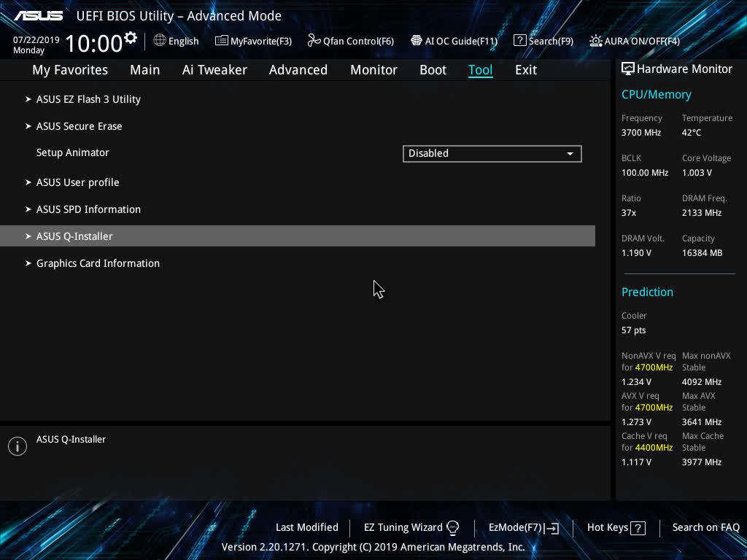Click the Hot Keys question box icon
This screenshot has height=560, width=747.
[638, 528]
